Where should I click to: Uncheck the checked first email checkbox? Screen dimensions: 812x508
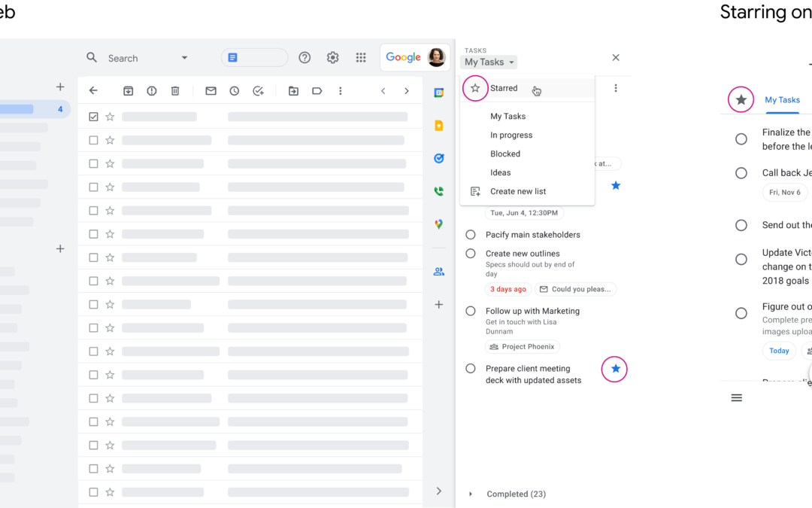pyautogui.click(x=93, y=117)
